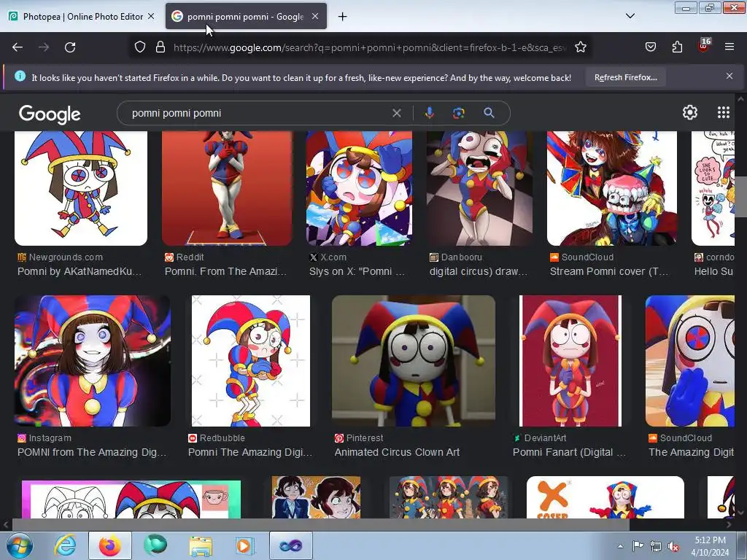The width and height of the screenshot is (747, 560).
Task: Click the 'Slys on X: "Pomni ...' link
Action: [357, 271]
